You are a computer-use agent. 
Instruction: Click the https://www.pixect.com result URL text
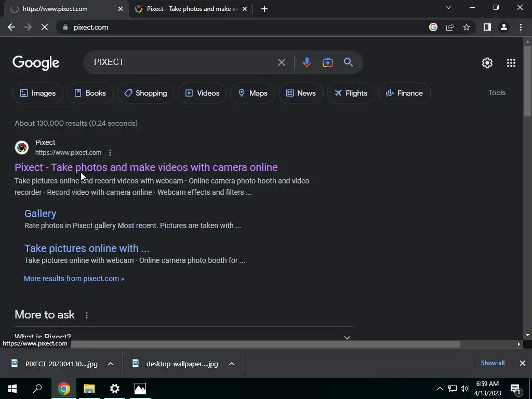coord(68,153)
